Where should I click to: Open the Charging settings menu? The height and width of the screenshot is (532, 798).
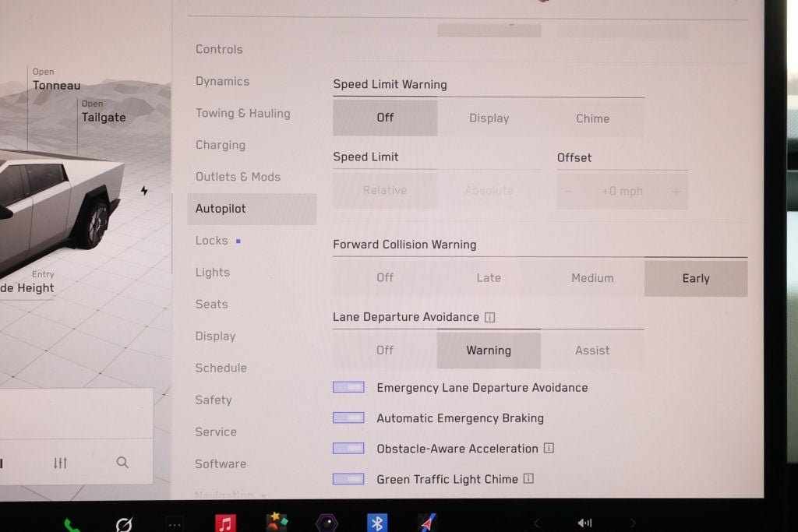[220, 145]
